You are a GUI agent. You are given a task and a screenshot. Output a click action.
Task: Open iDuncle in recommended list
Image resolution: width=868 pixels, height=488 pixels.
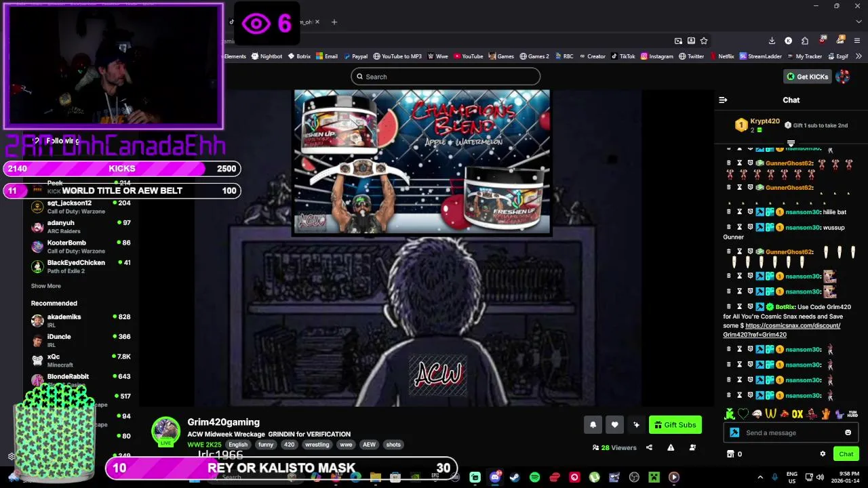click(x=81, y=340)
